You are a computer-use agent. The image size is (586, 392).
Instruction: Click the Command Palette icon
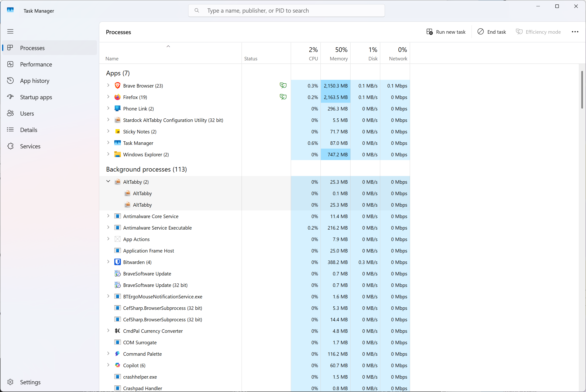pos(117,354)
